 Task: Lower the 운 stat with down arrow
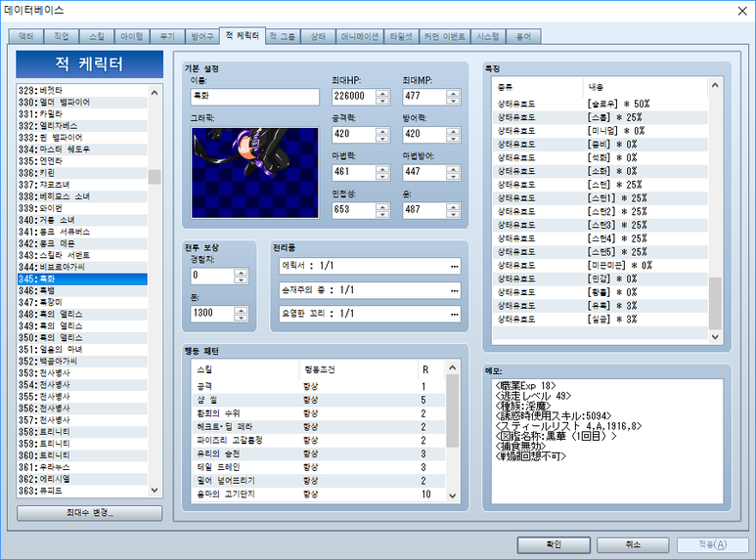click(x=453, y=214)
